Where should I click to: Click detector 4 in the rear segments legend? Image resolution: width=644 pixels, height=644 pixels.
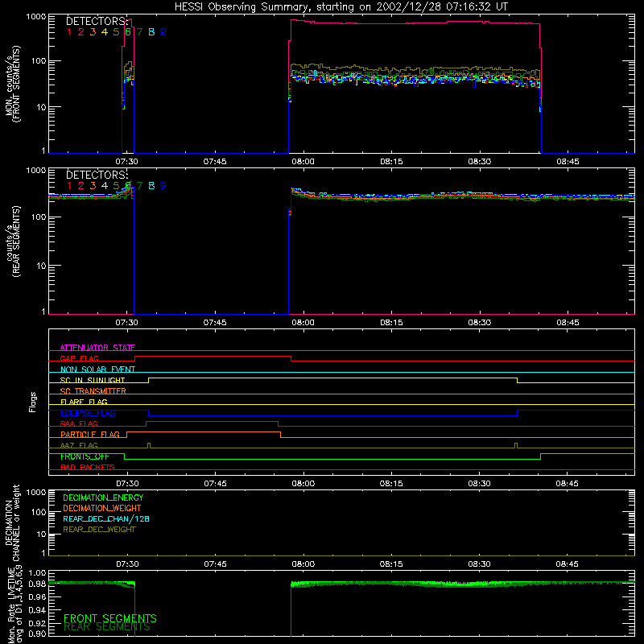tap(105, 186)
